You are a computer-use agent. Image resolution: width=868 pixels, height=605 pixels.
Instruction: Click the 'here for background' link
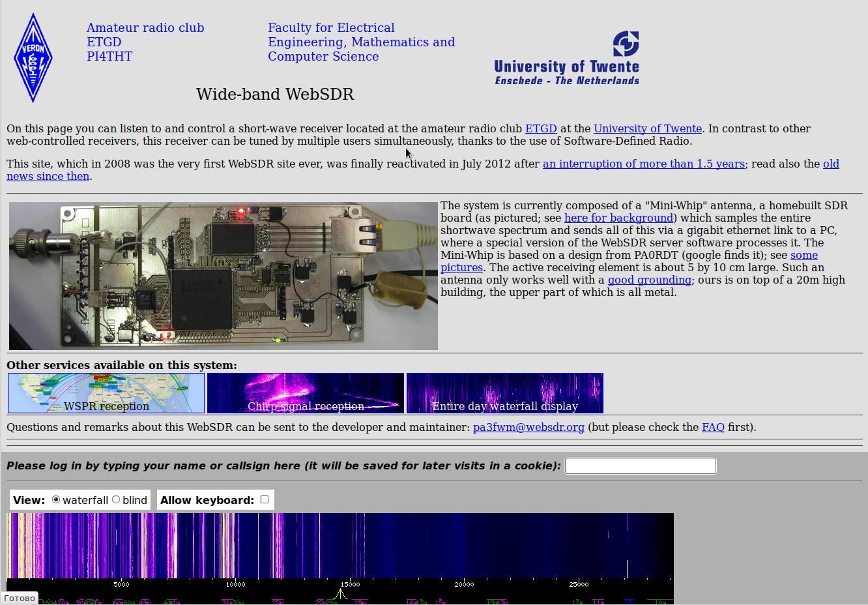tap(618, 218)
